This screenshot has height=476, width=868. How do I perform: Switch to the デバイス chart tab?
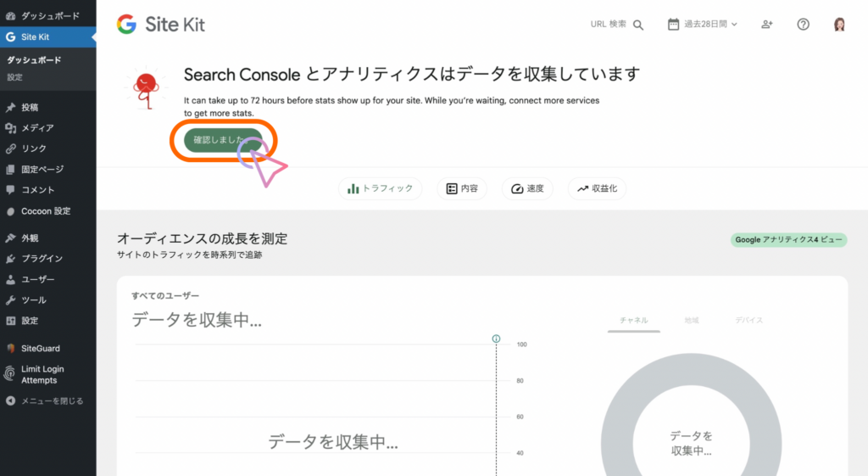(x=748, y=320)
